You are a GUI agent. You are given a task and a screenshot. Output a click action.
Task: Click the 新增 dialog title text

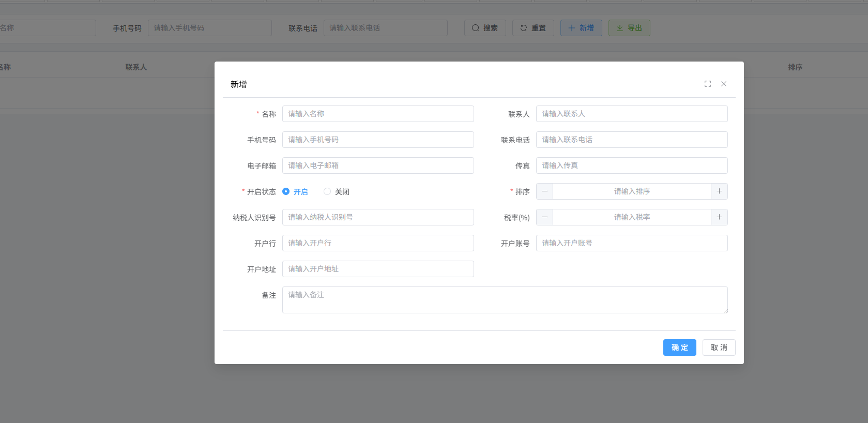pyautogui.click(x=238, y=84)
